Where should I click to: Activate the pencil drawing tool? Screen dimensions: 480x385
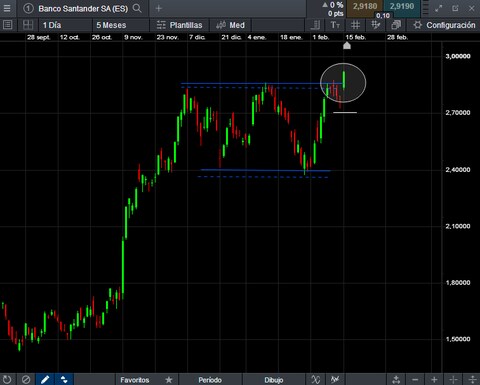point(45,379)
